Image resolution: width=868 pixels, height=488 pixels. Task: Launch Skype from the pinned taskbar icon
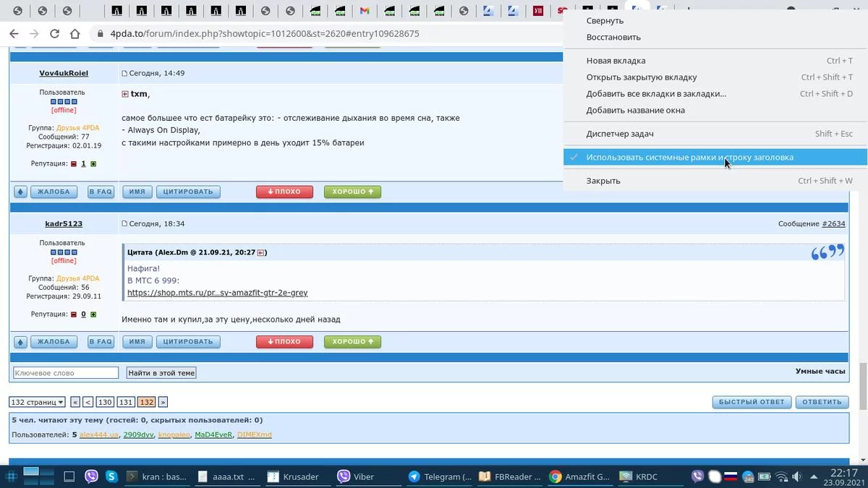[x=112, y=476]
